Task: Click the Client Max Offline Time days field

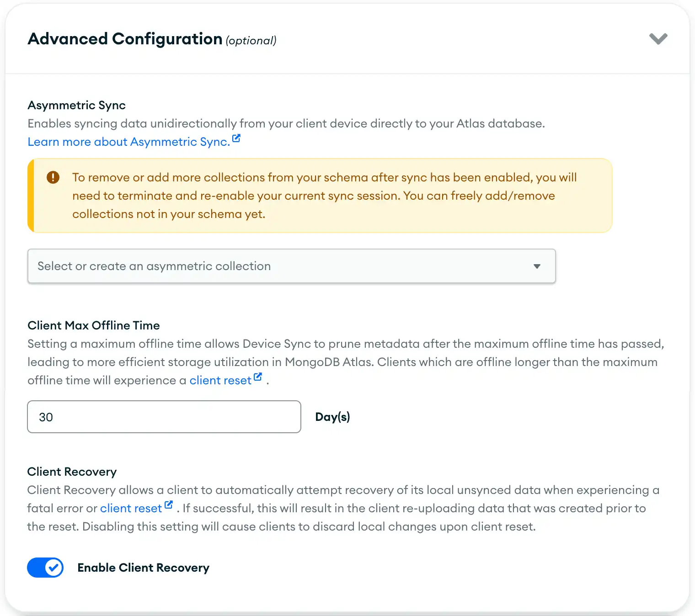Action: click(164, 416)
